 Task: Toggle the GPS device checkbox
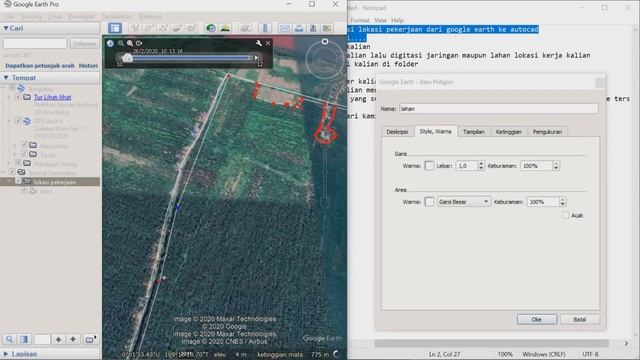18,121
